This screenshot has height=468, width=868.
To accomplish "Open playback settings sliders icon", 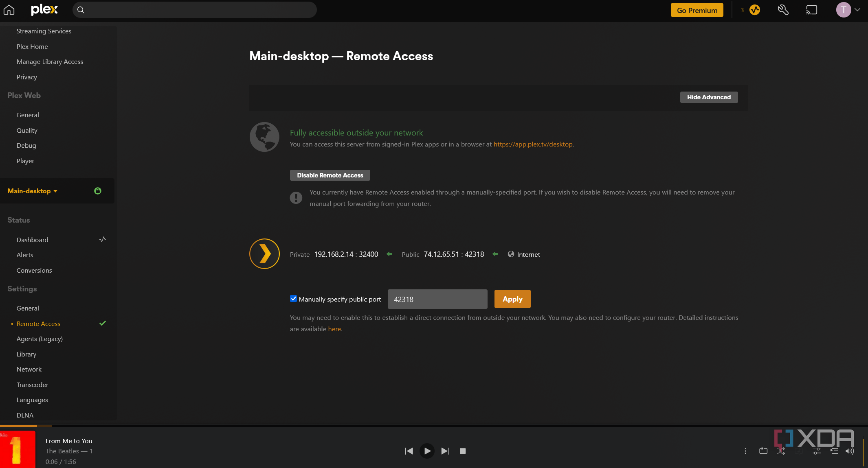I will 817,451.
